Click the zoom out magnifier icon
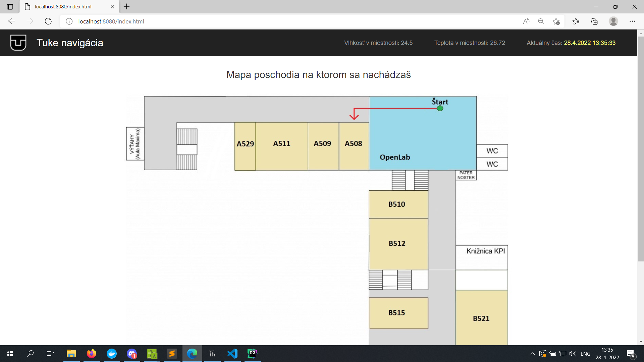The image size is (644, 362). (x=541, y=21)
